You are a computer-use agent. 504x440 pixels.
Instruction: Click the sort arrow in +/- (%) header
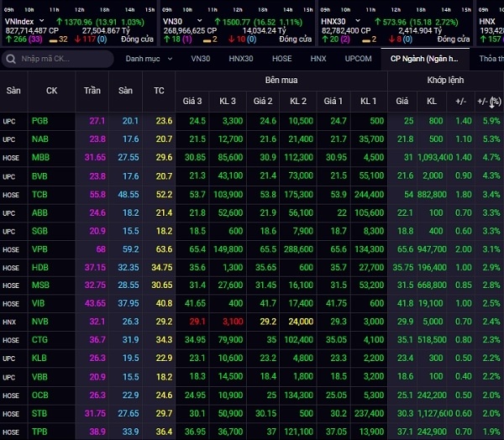tap(491, 102)
